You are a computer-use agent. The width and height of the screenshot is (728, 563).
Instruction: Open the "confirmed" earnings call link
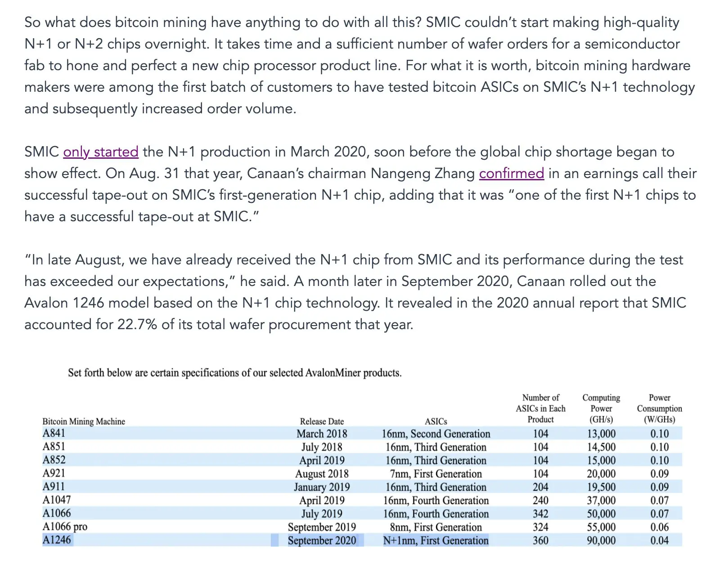(512, 174)
